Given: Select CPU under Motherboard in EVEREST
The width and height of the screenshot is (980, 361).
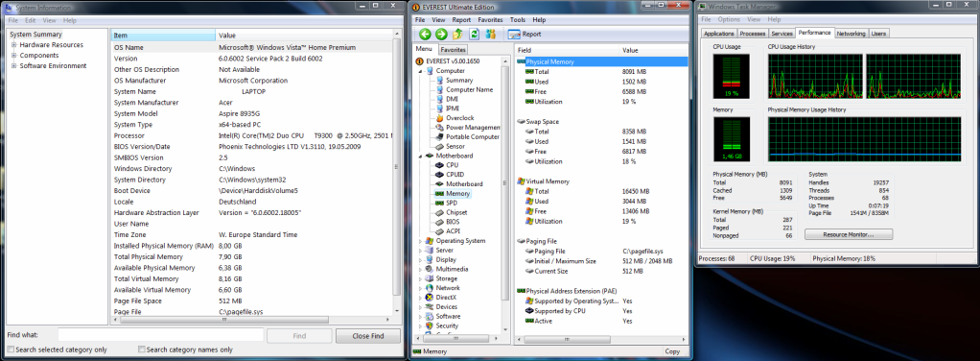Looking at the screenshot, I should [x=452, y=164].
